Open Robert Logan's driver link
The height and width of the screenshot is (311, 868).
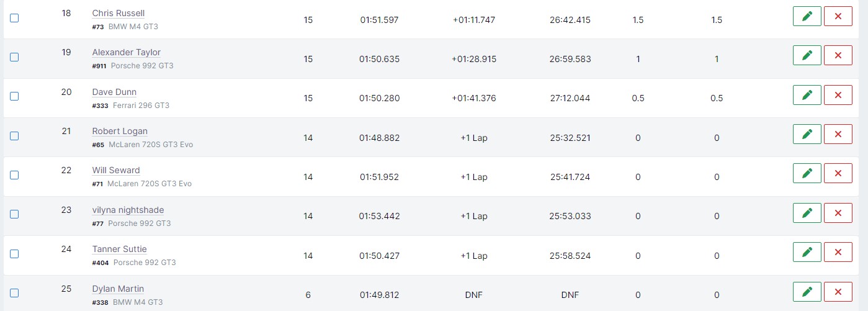120,131
